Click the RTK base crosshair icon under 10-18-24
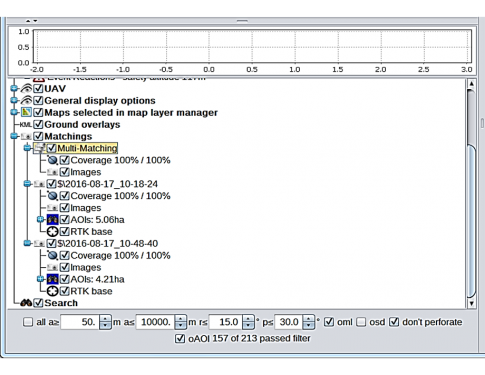485x375 pixels. 52,232
